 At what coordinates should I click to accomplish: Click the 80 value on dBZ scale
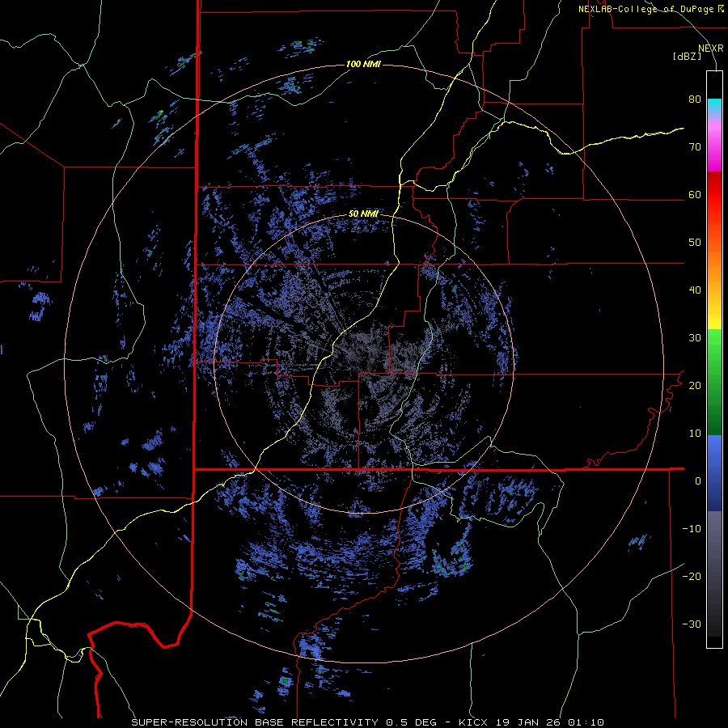(695, 99)
